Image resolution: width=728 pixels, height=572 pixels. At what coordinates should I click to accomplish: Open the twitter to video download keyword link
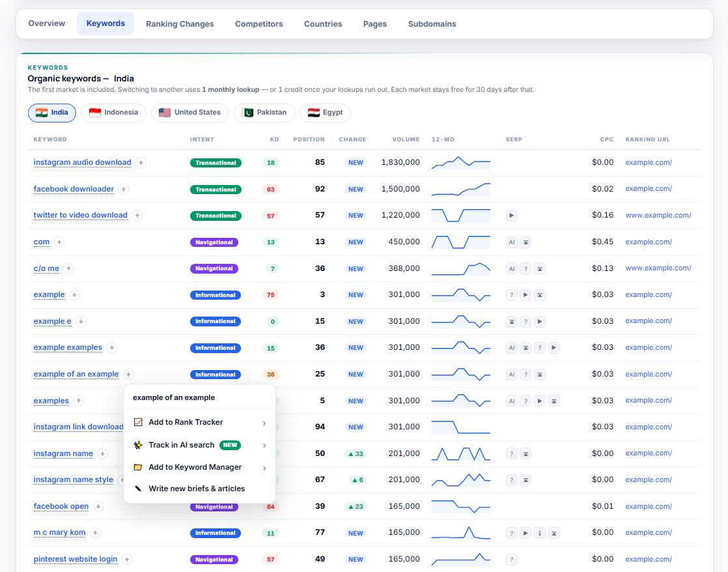point(80,215)
